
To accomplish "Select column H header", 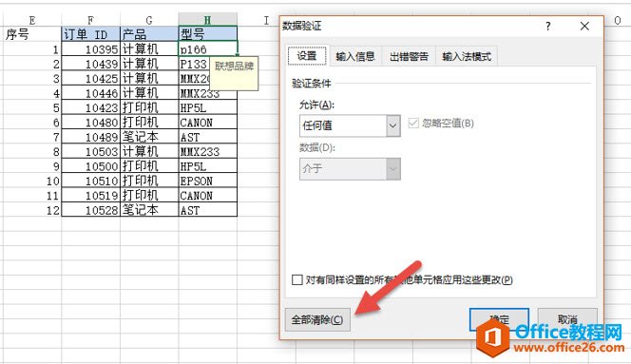I will coord(208,20).
